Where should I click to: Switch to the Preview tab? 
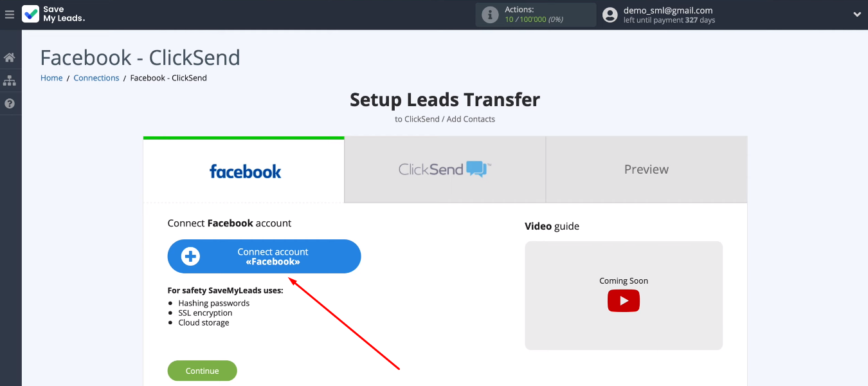point(647,170)
